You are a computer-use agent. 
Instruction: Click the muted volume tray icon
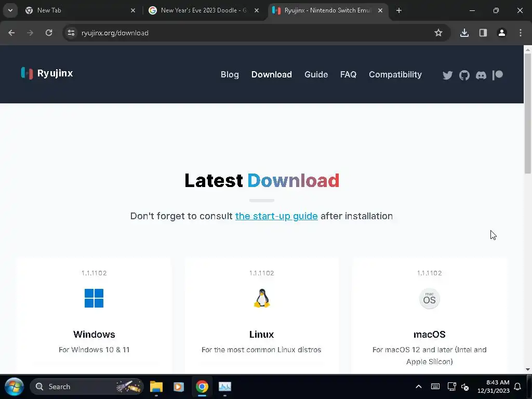[x=465, y=387]
